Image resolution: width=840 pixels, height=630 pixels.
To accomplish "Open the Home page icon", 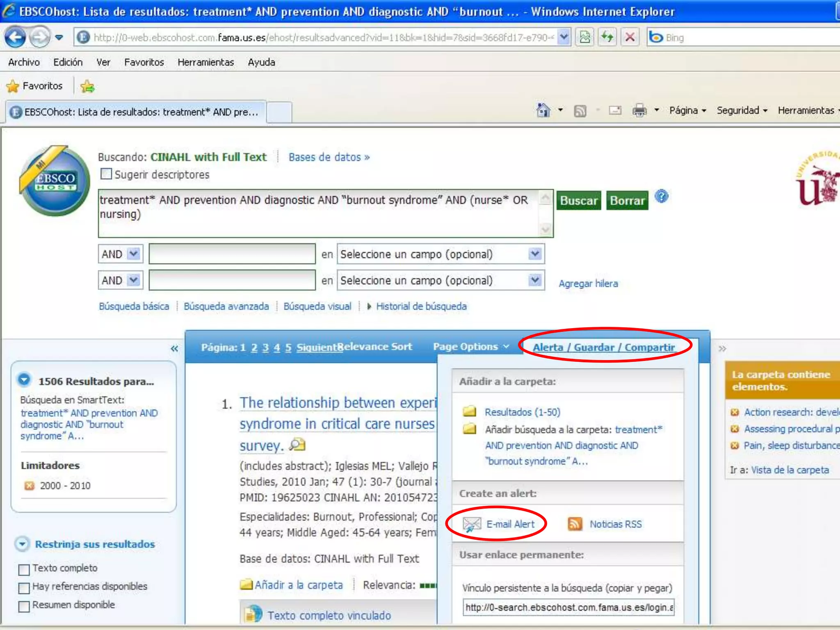I will pyautogui.click(x=543, y=110).
